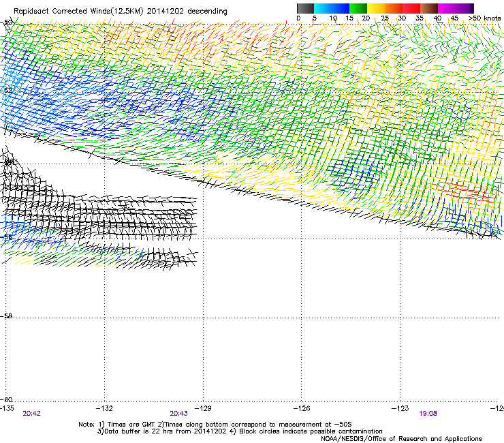
Task: Click the 20:42 purple time label
Action: click(31, 414)
